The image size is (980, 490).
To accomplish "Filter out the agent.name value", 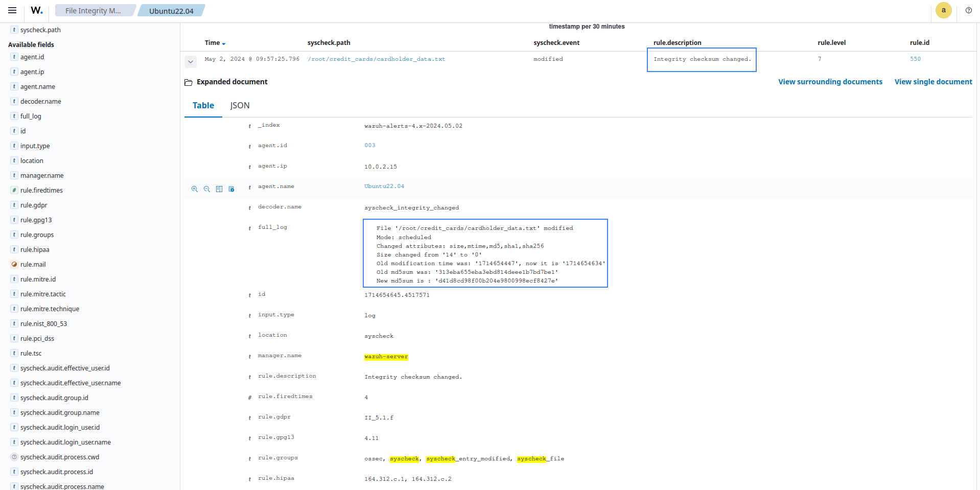I will [207, 189].
